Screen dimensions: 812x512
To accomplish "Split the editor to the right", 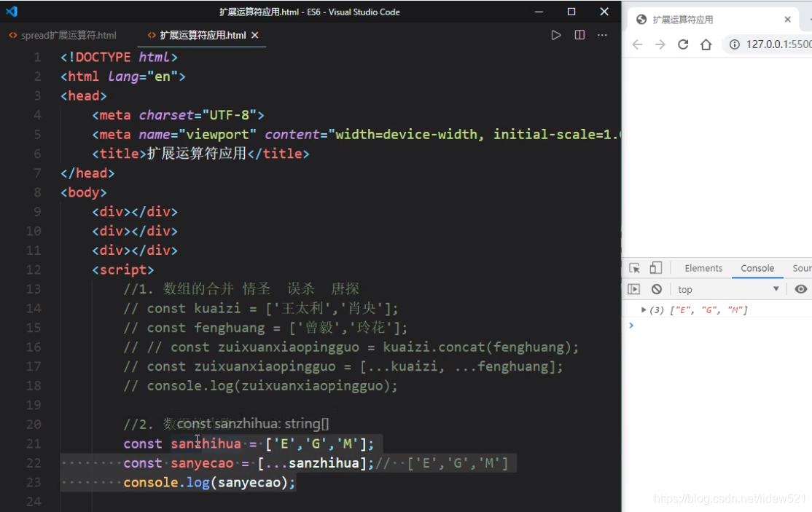I will pos(579,35).
